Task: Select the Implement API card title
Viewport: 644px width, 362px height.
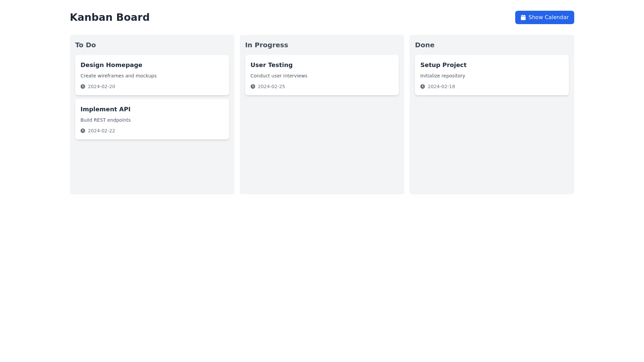Action: click(x=105, y=109)
